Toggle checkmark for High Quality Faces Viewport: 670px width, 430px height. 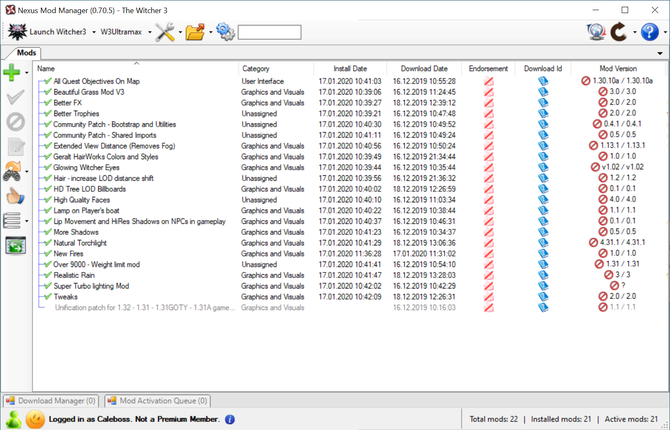[x=48, y=200]
